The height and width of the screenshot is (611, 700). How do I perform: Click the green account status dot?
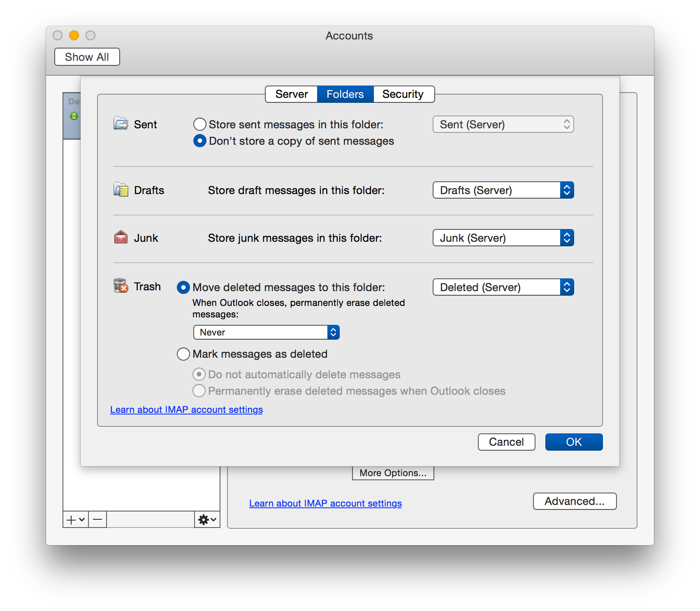pos(74,116)
